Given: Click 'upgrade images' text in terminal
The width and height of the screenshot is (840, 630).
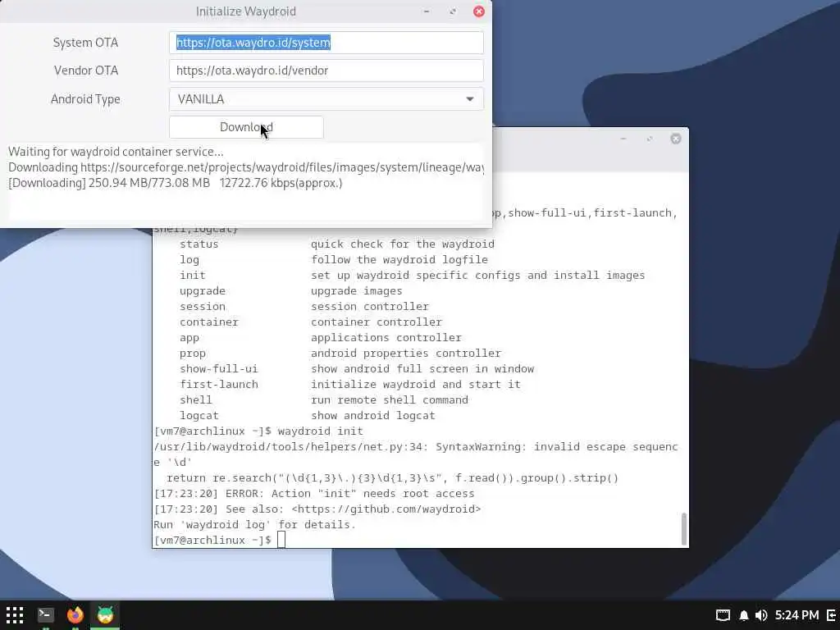Looking at the screenshot, I should (356, 290).
